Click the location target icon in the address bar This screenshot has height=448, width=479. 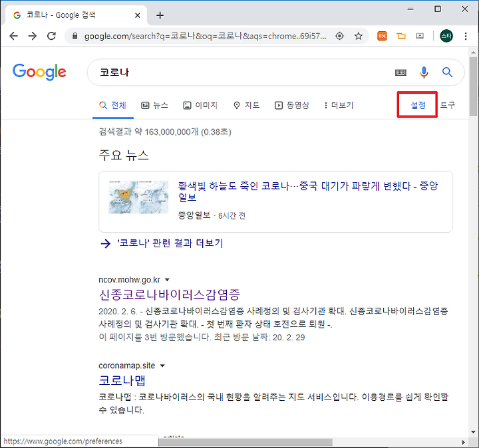[x=339, y=36]
